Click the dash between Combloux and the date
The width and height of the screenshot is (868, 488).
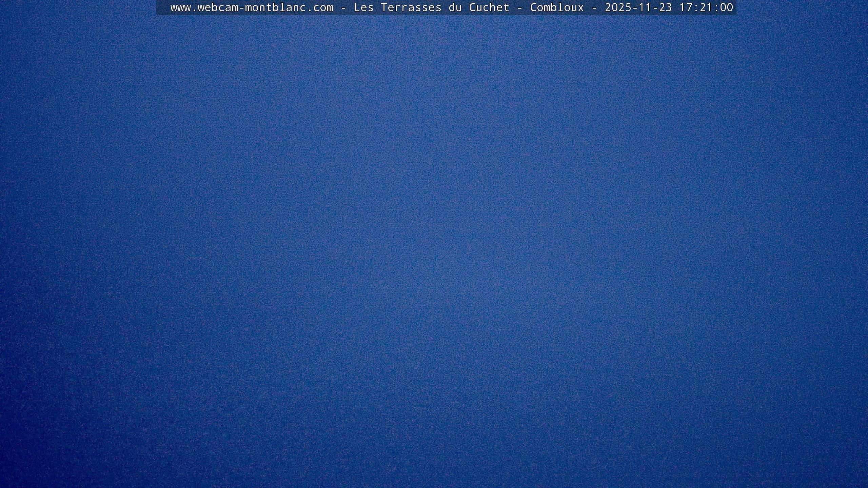click(594, 7)
